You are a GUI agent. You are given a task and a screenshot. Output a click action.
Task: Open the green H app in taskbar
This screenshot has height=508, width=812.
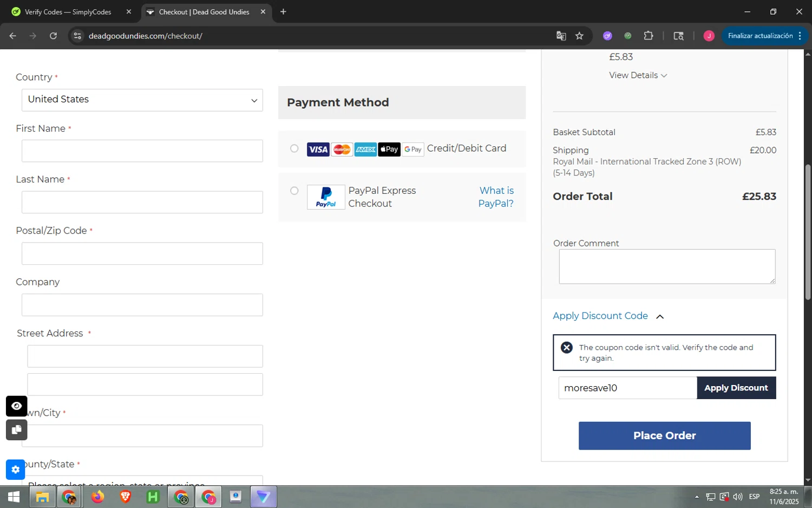tap(153, 497)
